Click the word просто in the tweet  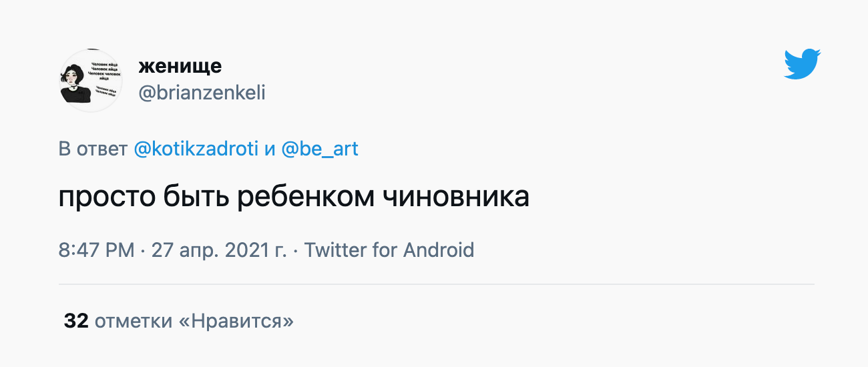(x=105, y=198)
